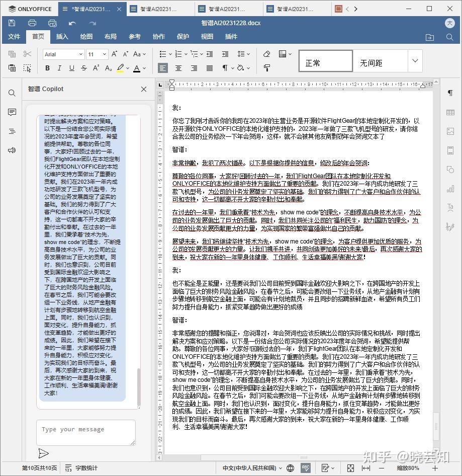Align text left

coord(162,68)
